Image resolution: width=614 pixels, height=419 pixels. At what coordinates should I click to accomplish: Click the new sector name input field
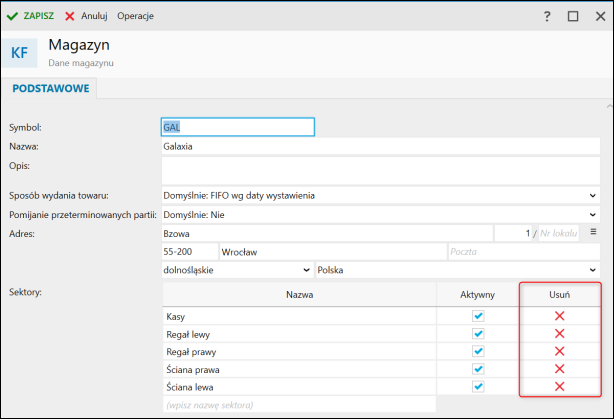coord(298,405)
